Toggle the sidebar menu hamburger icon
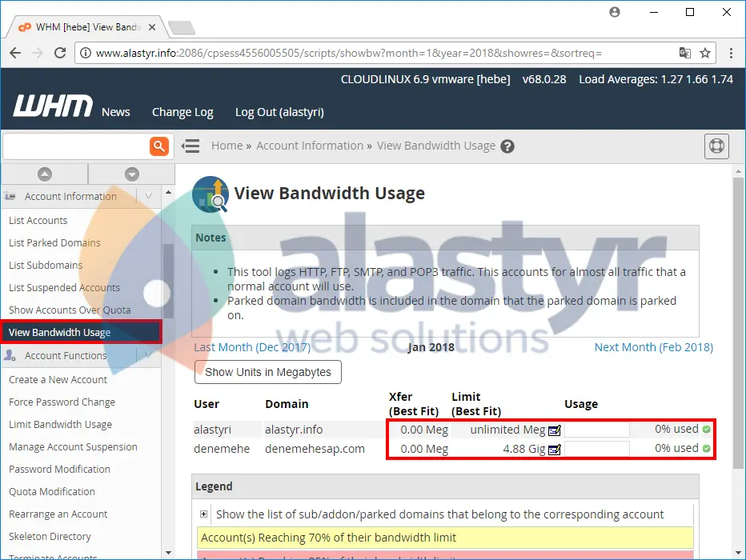 click(191, 146)
